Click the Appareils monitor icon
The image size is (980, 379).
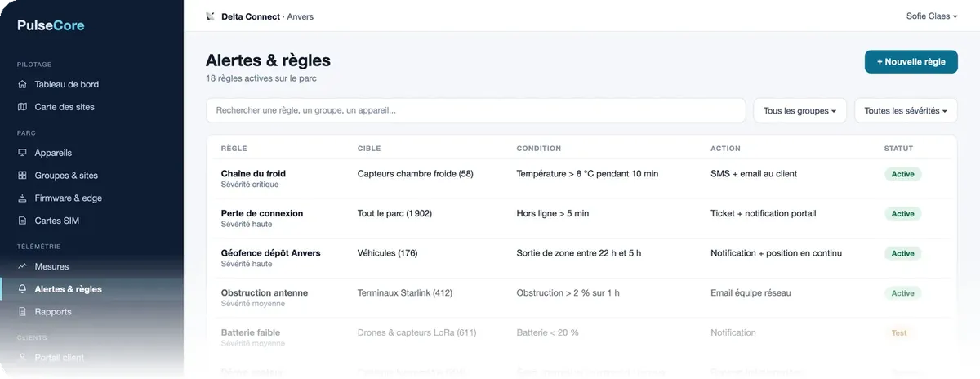point(22,153)
